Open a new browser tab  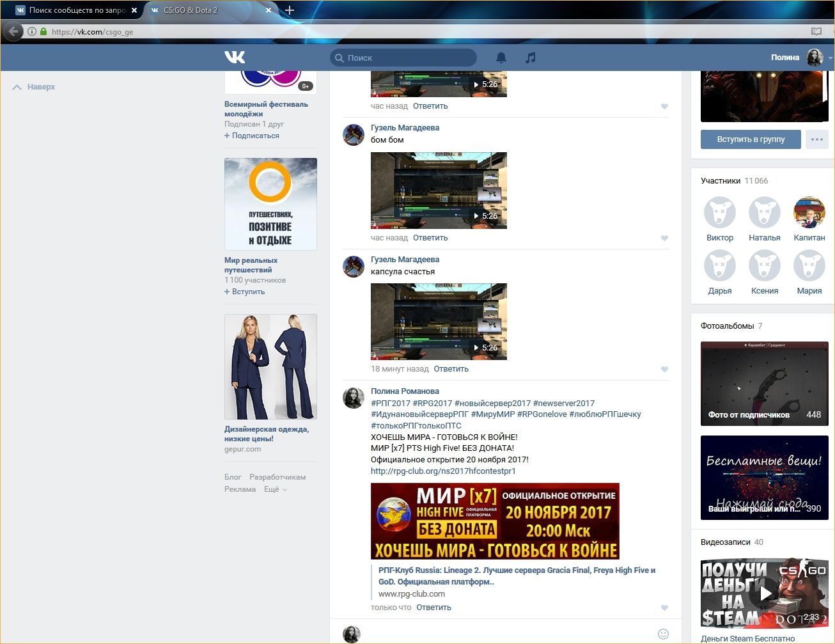[290, 10]
